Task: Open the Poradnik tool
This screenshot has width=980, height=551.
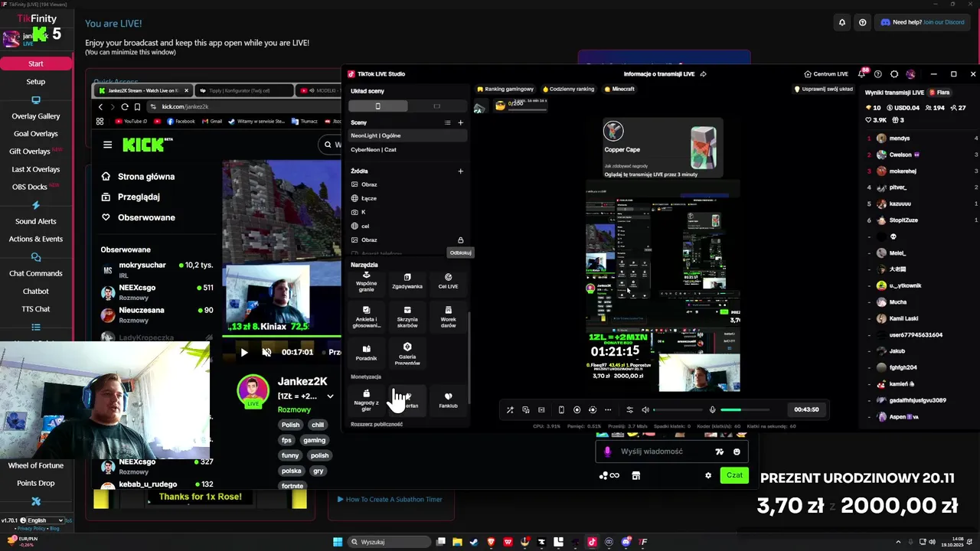Action: tap(366, 353)
